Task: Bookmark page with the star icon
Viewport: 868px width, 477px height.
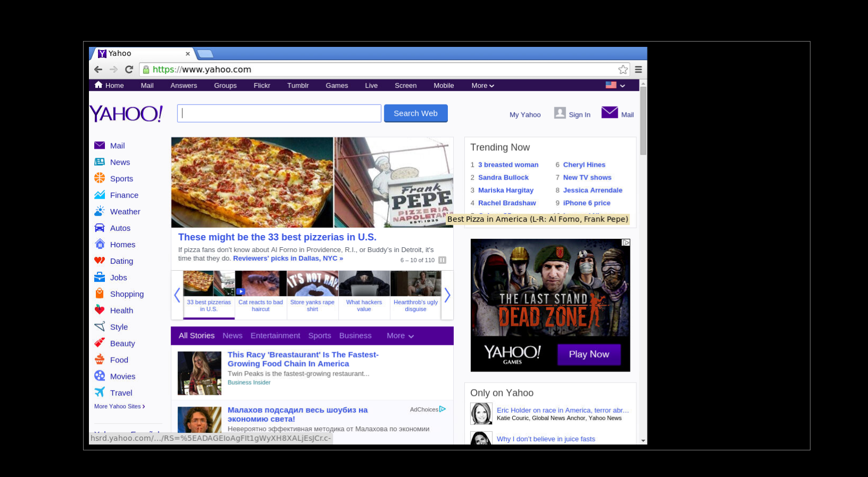Action: coord(623,69)
